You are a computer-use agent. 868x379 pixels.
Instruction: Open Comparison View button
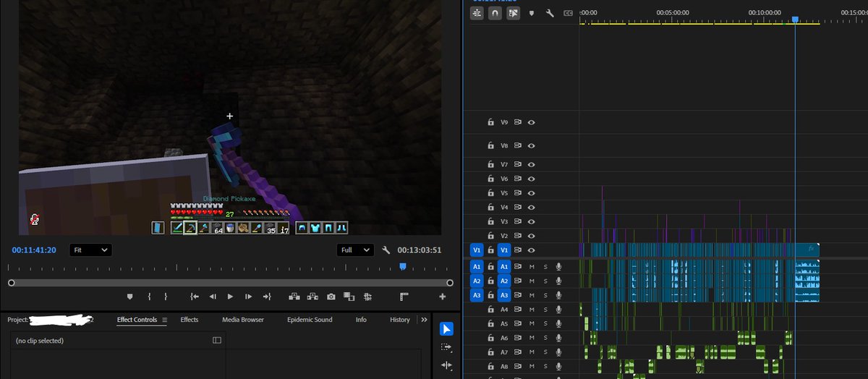coord(349,297)
